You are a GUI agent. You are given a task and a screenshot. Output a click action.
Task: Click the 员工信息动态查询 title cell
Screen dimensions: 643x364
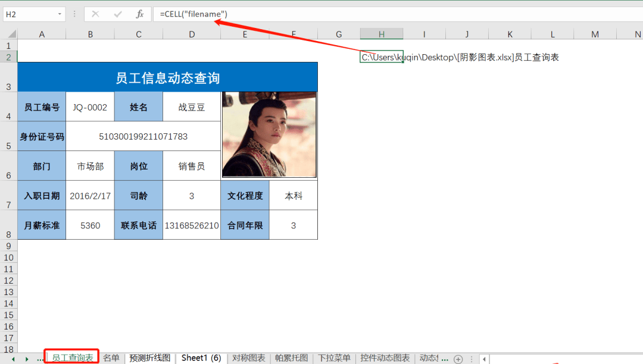pyautogui.click(x=167, y=77)
